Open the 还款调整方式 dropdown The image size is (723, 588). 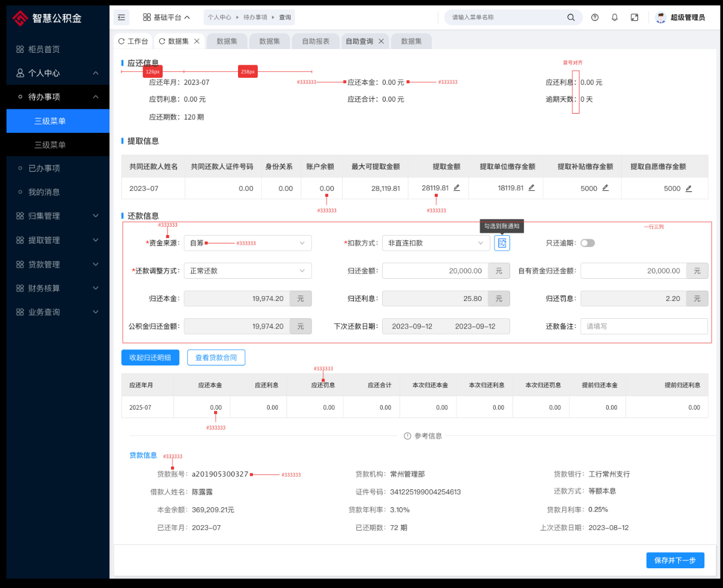pyautogui.click(x=247, y=271)
